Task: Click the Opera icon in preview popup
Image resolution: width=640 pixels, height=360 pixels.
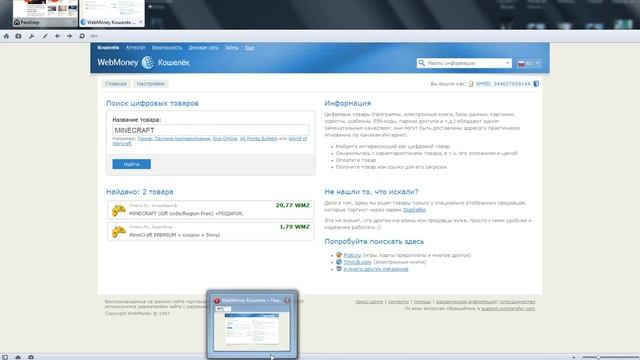Action: click(x=217, y=301)
